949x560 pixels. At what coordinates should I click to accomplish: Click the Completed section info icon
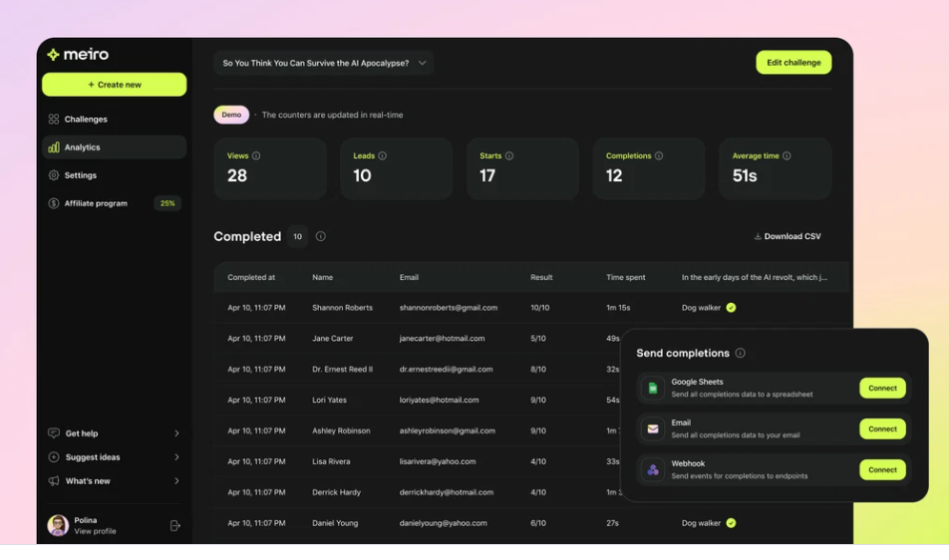click(321, 236)
